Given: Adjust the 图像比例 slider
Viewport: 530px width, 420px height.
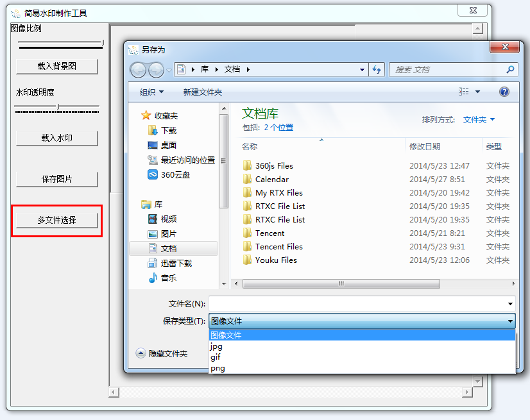Looking at the screenshot, I should click(61, 44).
